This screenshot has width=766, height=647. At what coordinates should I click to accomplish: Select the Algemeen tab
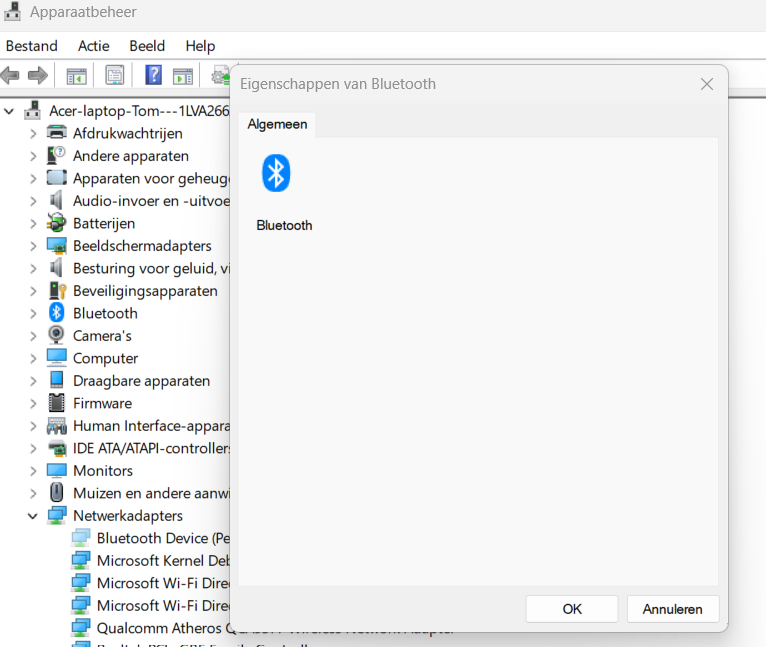click(277, 124)
